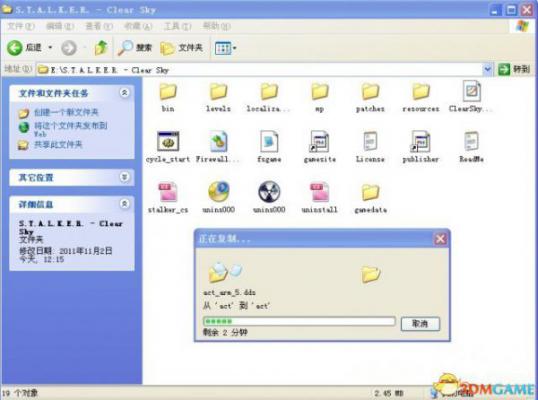Screen dimensions: 538x400
Task: Close the Copying dialog
Action: click(441, 239)
